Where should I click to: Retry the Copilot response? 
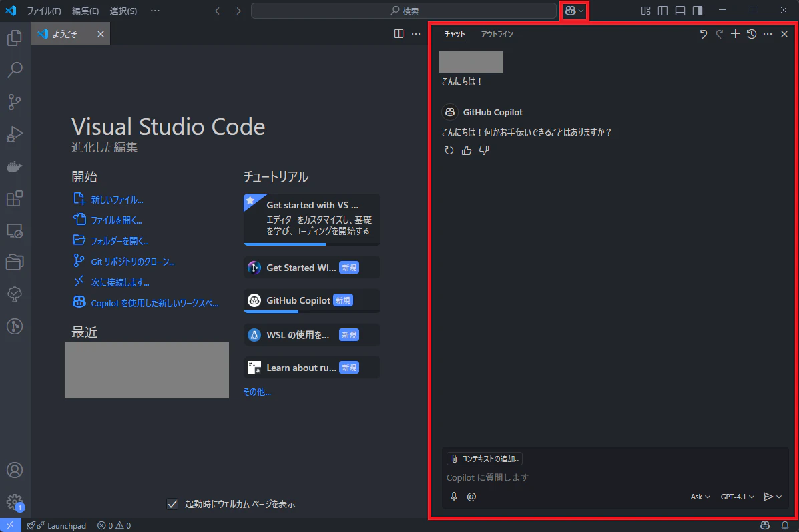point(449,150)
